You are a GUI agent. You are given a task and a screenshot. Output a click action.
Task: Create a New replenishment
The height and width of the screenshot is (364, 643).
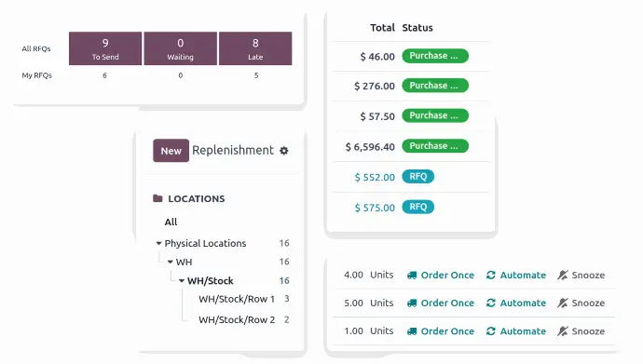coord(171,151)
